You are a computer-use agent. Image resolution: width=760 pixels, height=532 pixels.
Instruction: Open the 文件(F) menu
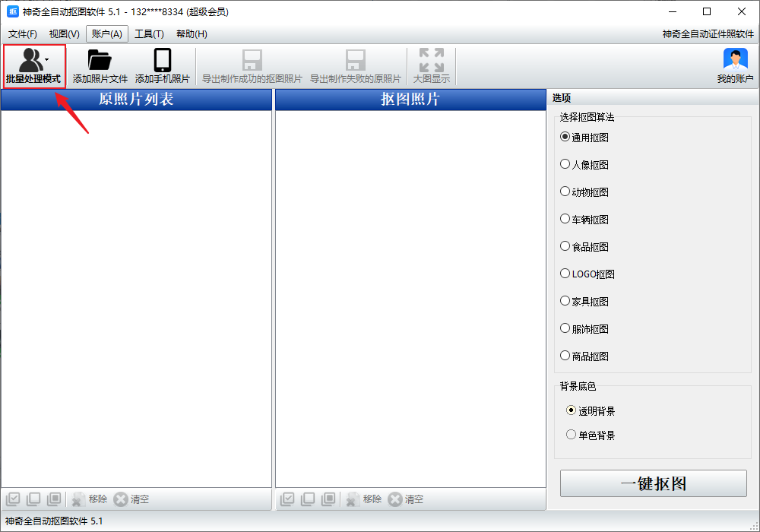[x=22, y=34]
